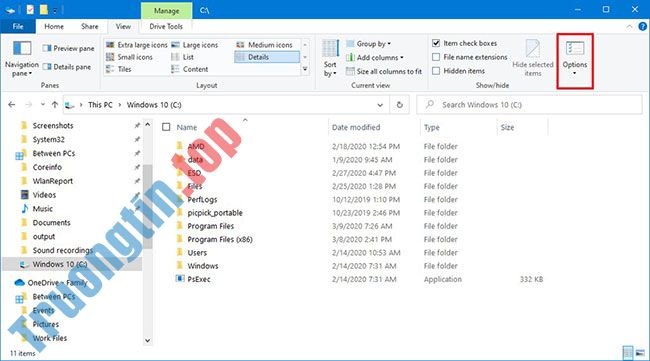Go forward in folder history
The width and height of the screenshot is (650, 361).
click(29, 105)
